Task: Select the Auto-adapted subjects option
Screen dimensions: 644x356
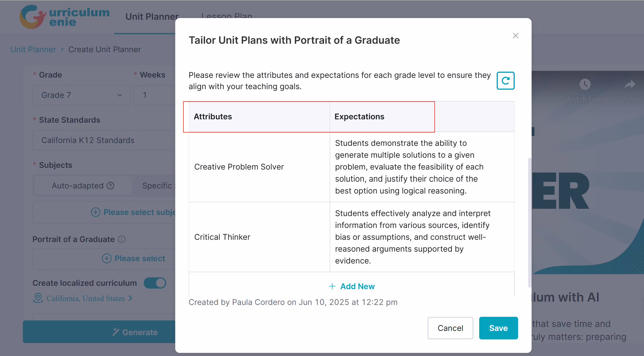Action: click(83, 186)
